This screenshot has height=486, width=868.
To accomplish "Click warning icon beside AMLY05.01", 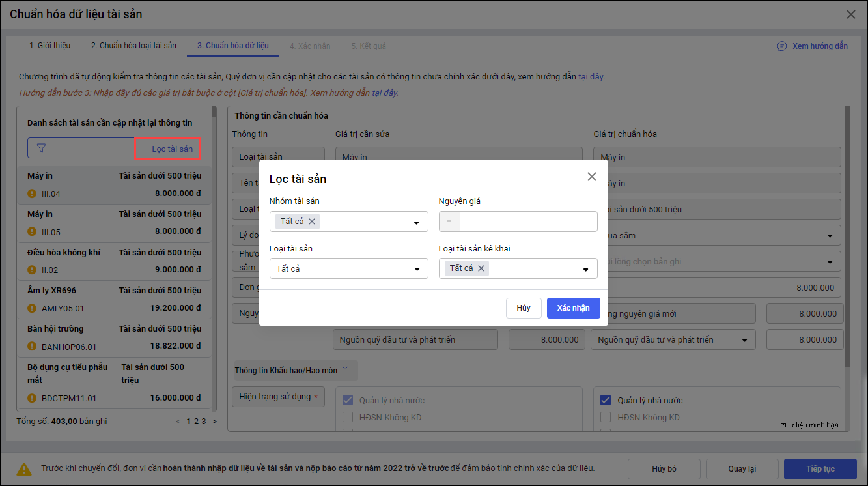I will 31,308.
